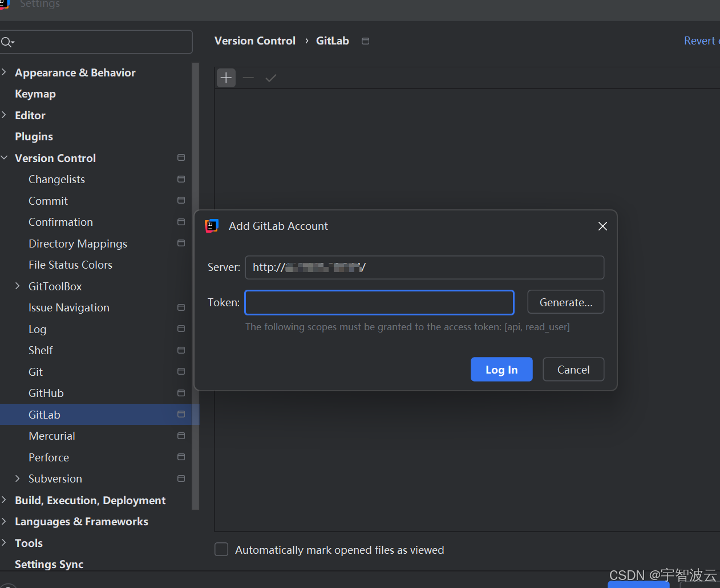Screen dimensions: 720x588
Task: Select the Perforce settings page
Action: coord(48,457)
